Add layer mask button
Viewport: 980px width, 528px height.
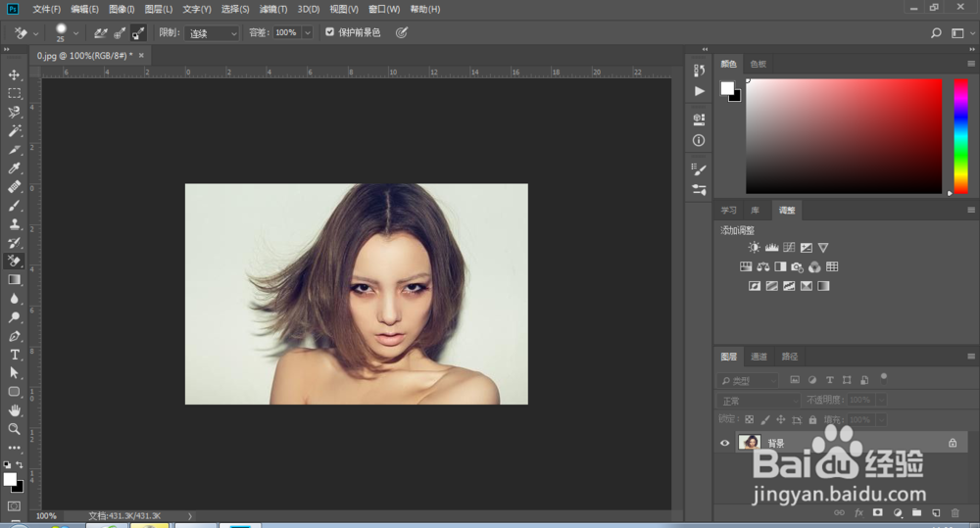point(877,512)
